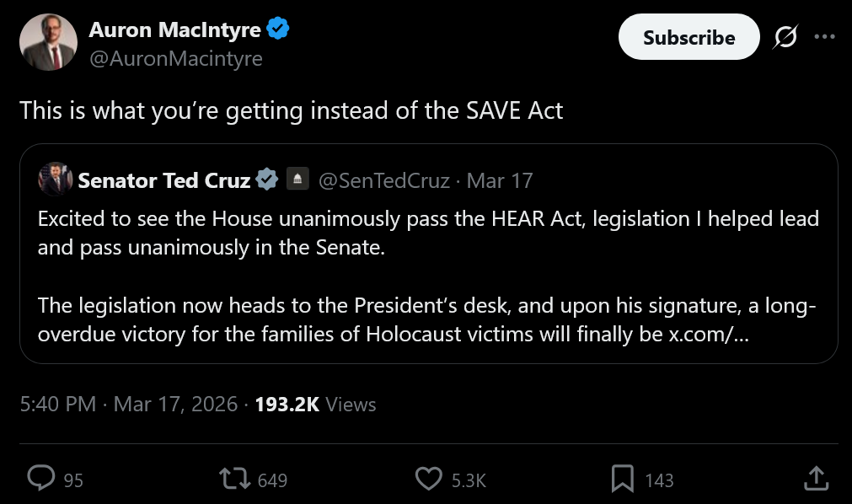Repost this tweet using the retweet icon
Screen dimensions: 852x504
(233, 479)
